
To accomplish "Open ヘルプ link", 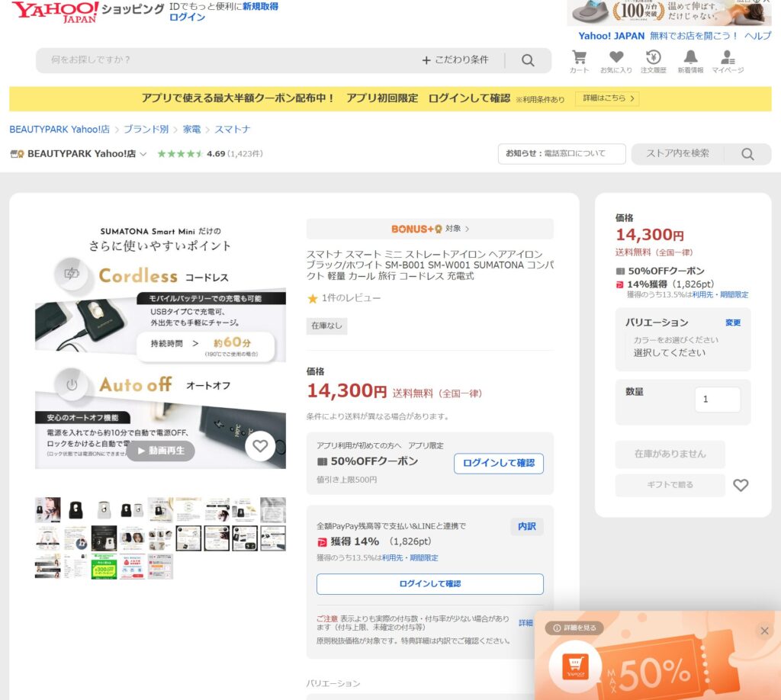I will pos(757,36).
